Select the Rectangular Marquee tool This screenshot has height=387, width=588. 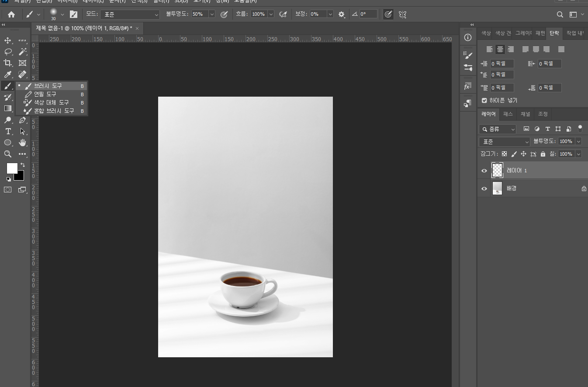(23, 41)
